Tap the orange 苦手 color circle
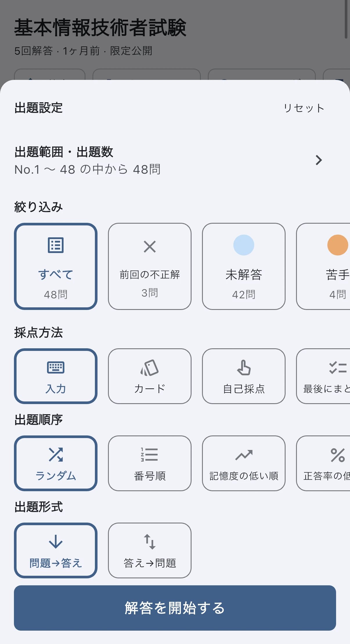The width and height of the screenshot is (350, 644). pyautogui.click(x=338, y=245)
